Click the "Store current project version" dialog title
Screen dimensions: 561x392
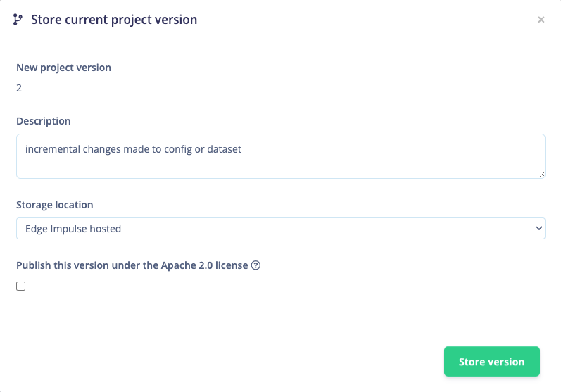tap(114, 20)
